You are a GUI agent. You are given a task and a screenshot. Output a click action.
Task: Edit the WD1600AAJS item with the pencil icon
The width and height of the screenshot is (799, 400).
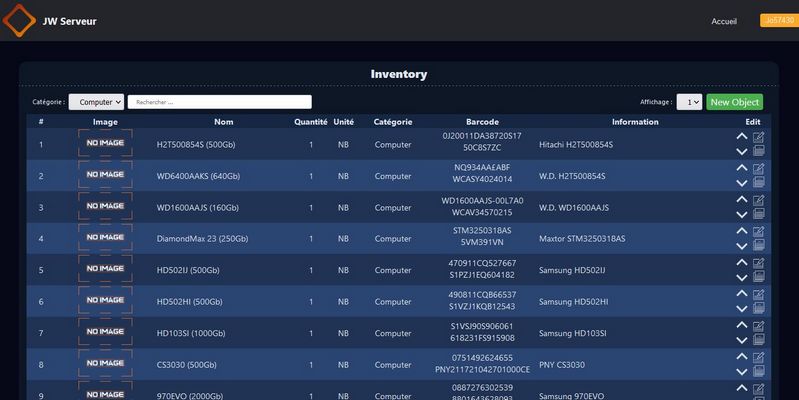[758, 200]
